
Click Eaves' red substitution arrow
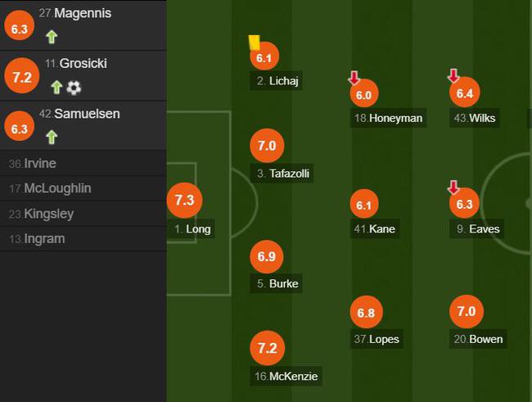pos(453,187)
